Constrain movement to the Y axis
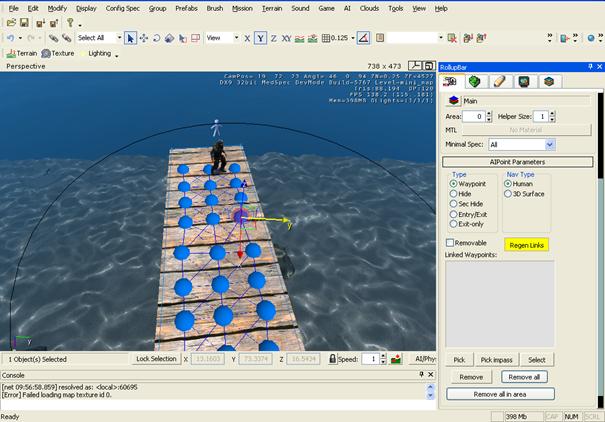Viewport: 605px width, 422px height. [x=260, y=38]
